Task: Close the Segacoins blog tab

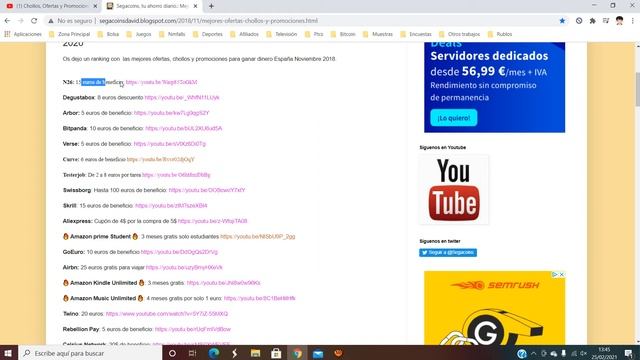Action: click(195, 6)
